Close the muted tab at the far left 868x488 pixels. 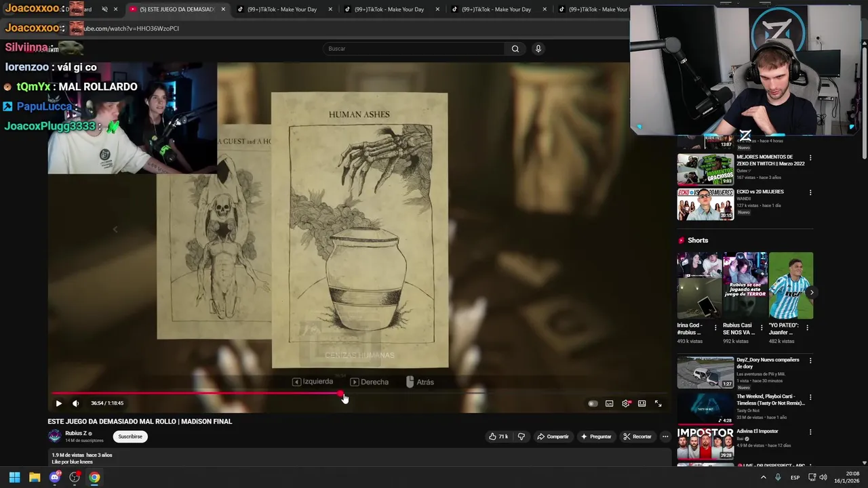click(115, 9)
